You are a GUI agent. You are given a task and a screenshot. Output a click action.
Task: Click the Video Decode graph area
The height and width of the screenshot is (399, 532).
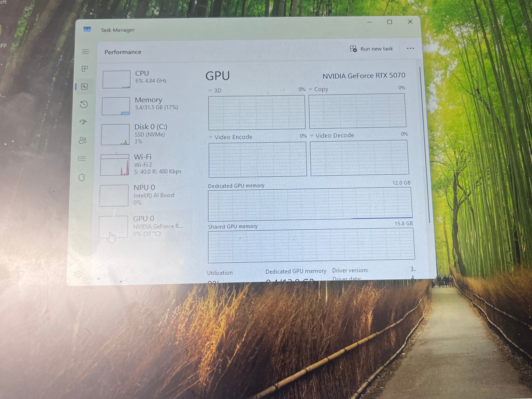(x=360, y=158)
